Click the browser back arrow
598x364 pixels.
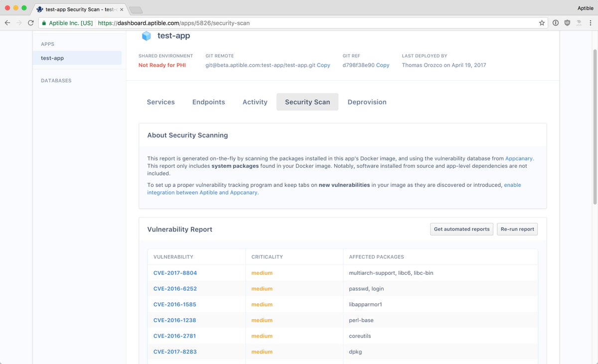click(7, 23)
